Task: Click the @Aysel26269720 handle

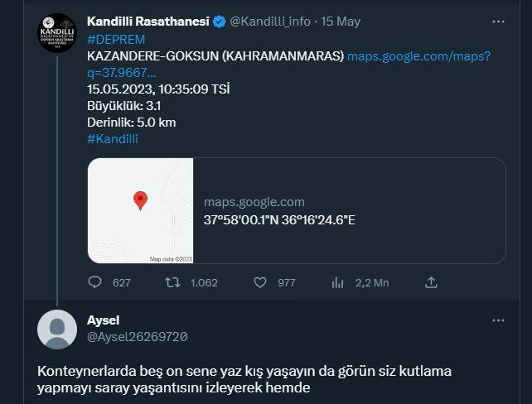Action: [138, 337]
